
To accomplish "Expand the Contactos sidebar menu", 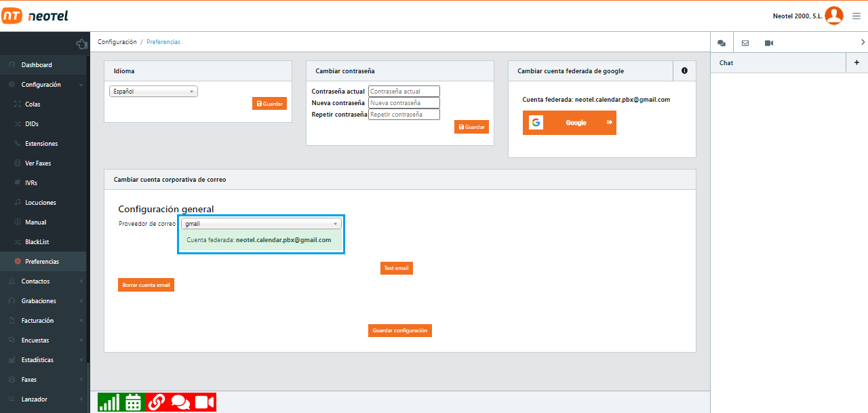I will click(43, 281).
